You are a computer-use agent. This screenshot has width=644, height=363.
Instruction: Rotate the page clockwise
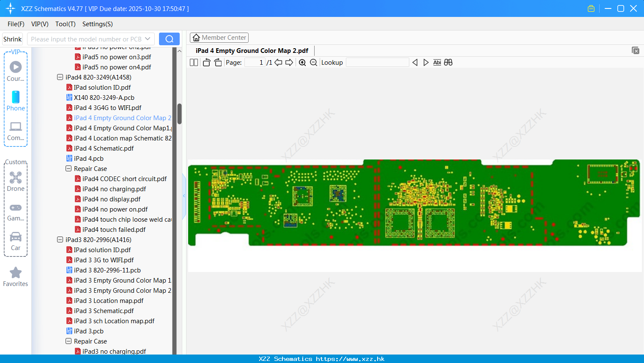pyautogui.click(x=218, y=63)
